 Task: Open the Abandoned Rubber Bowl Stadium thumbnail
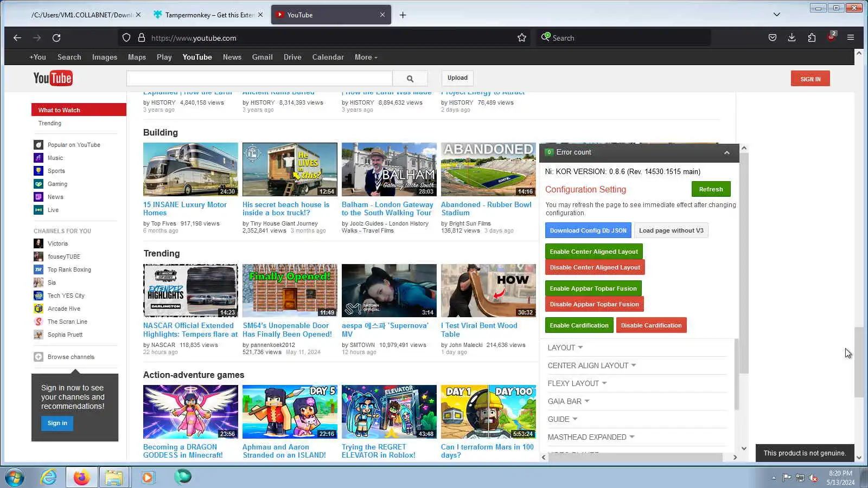(x=488, y=169)
